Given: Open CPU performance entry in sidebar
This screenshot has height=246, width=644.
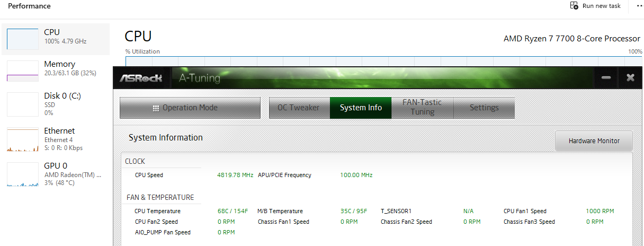Looking at the screenshot, I should (55, 39).
